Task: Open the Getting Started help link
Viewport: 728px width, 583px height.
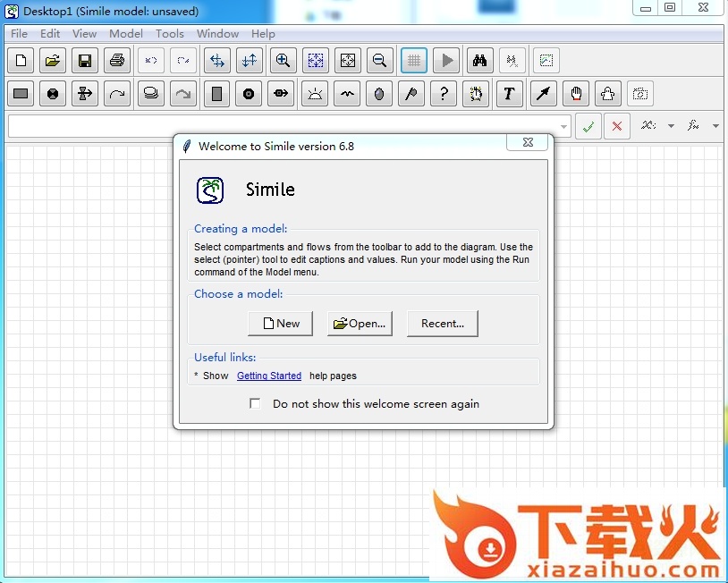Action: (268, 376)
